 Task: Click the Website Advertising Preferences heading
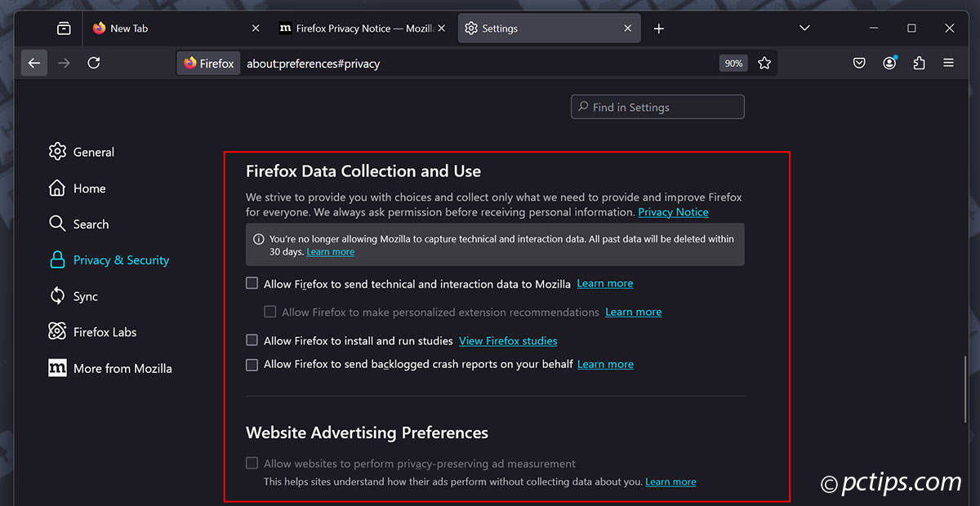click(367, 433)
